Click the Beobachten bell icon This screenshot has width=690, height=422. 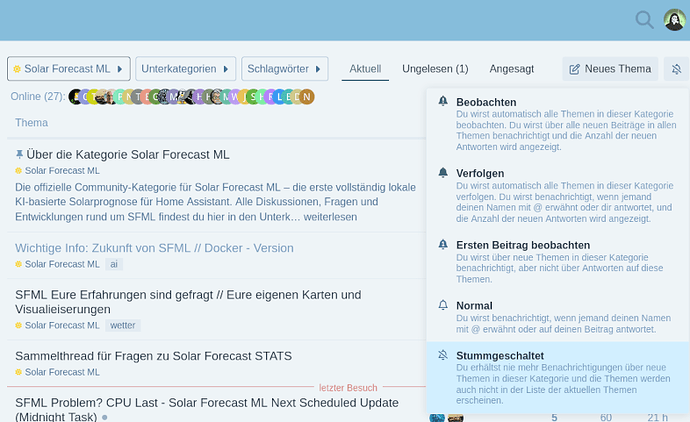coord(443,102)
